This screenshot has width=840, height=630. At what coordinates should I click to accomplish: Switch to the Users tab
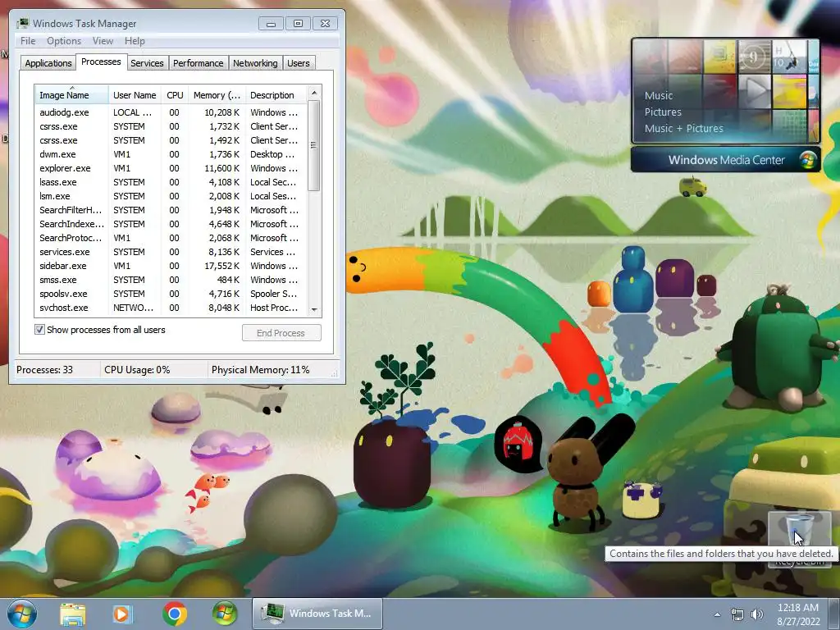(x=299, y=63)
